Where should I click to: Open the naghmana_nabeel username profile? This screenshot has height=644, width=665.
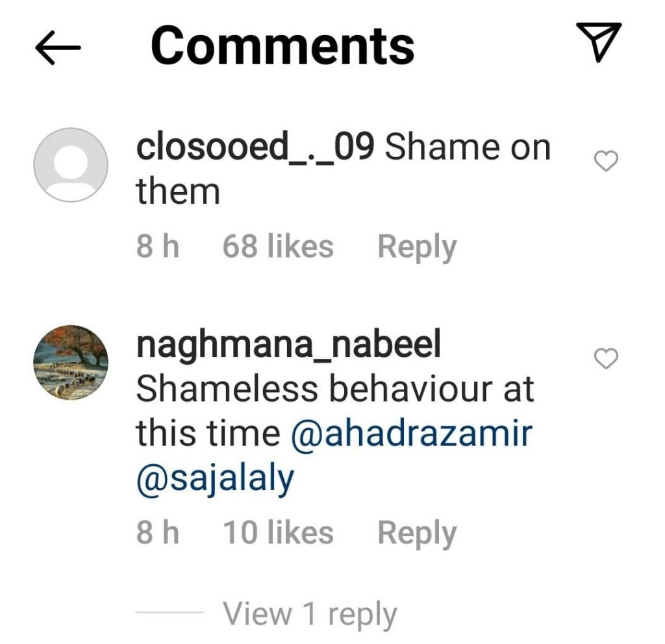click(x=288, y=345)
